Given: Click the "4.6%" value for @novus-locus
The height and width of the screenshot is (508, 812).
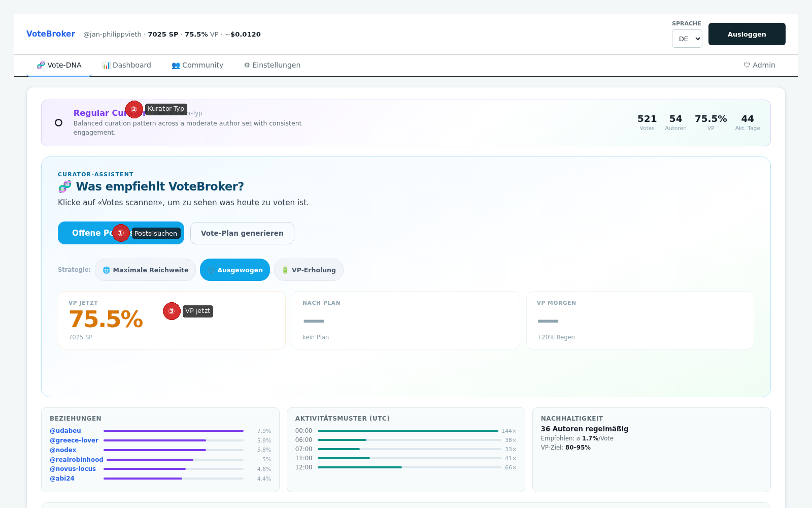Looking at the screenshot, I should point(264,469).
